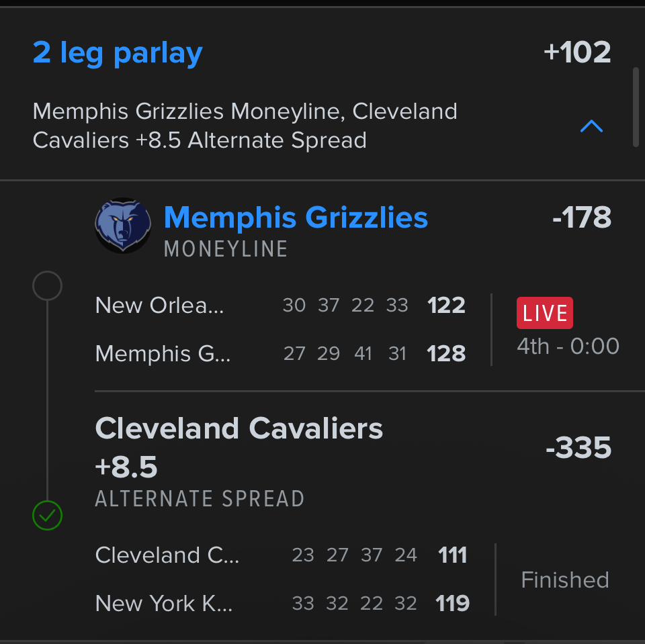Select the 2 leg parlay title
Screen dimensions: 645x644
pos(118,52)
